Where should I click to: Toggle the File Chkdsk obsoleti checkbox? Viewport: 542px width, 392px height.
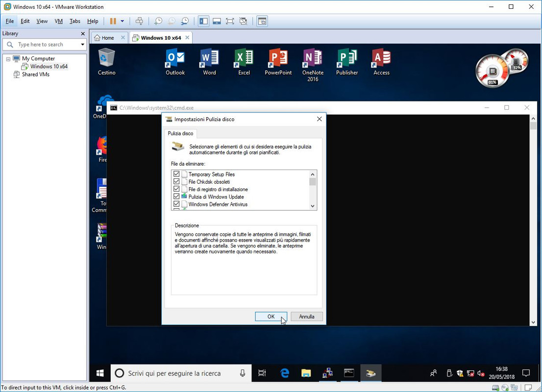[176, 181]
